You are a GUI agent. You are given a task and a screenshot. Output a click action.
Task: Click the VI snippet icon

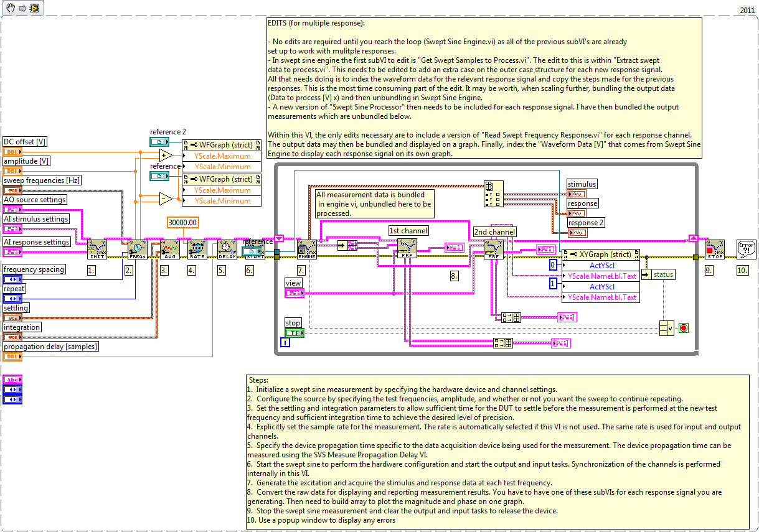click(x=34, y=8)
